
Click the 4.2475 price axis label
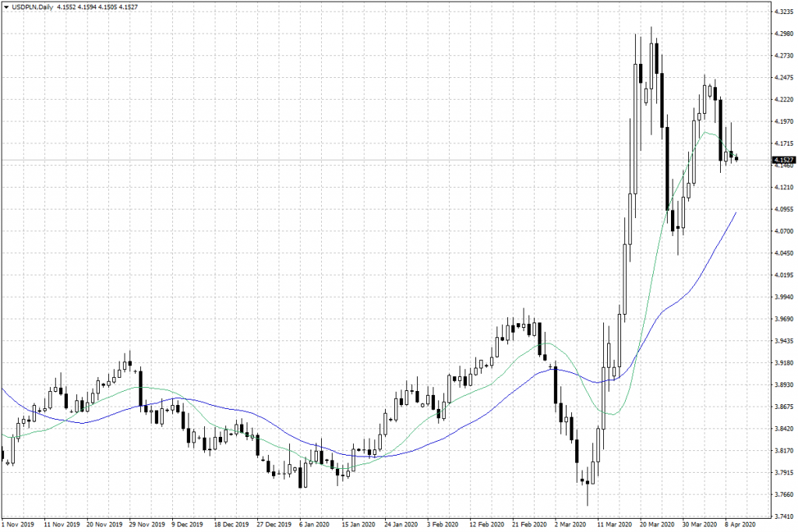(x=783, y=78)
